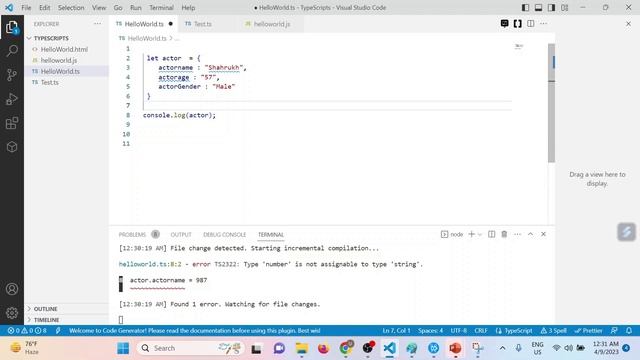Toggle secondary side bar layout button

pos(551,7)
